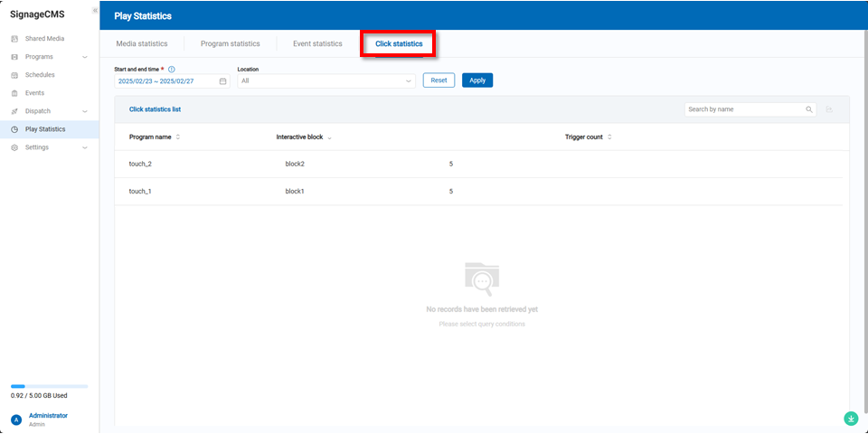The image size is (868, 434).
Task: Sort the list by Trigger count
Action: pyautogui.click(x=609, y=137)
